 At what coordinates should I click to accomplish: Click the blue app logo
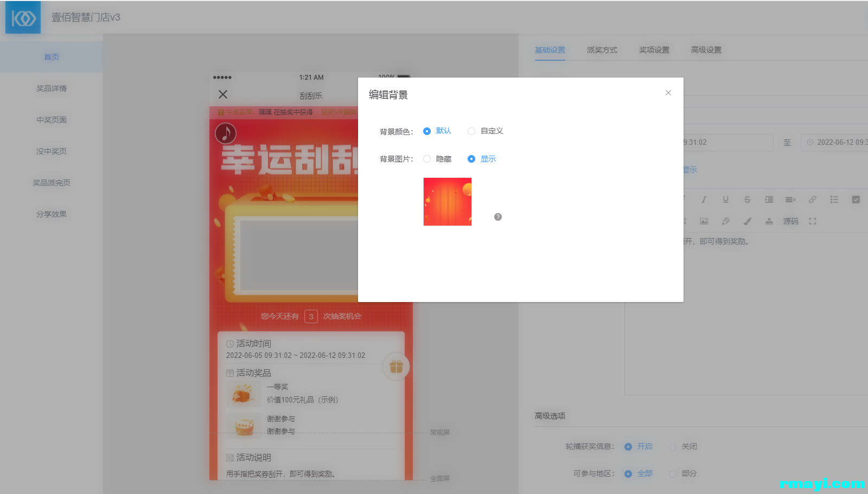coord(23,18)
